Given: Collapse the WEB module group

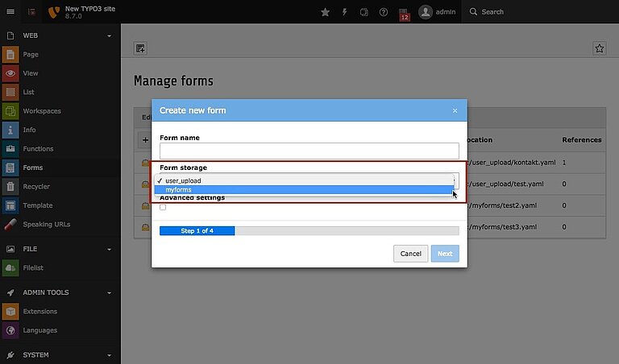Looking at the screenshot, I should click(x=110, y=36).
